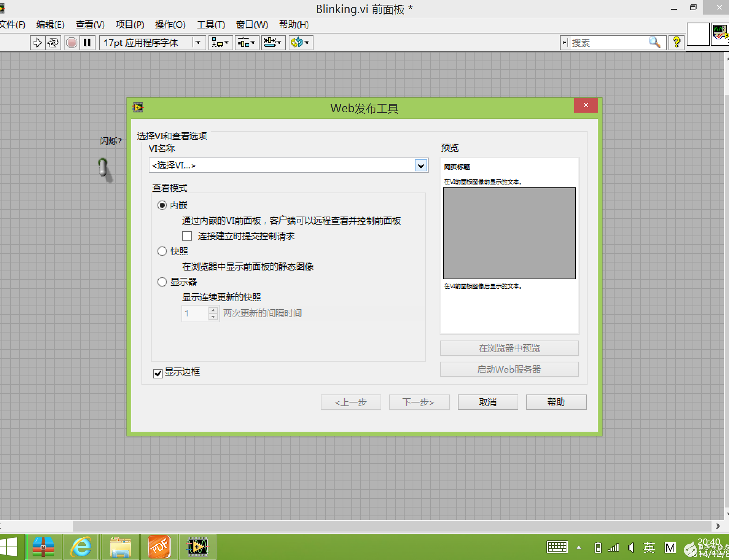Screen dimensions: 729x560
Task: Click the Pause toolbar button
Action: [87, 43]
